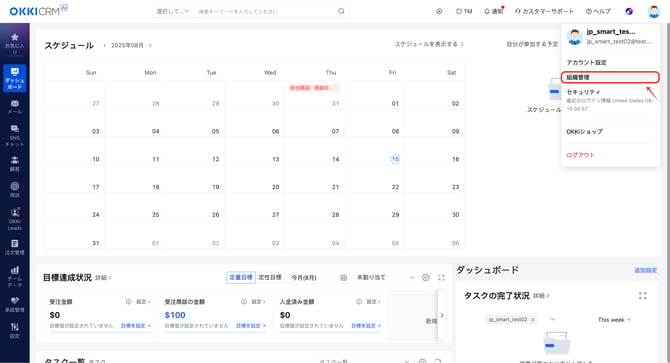Viewport: 670px width, 363px height.
Task: Expand 目標達成状況 panel to fullscreen
Action: point(441,278)
